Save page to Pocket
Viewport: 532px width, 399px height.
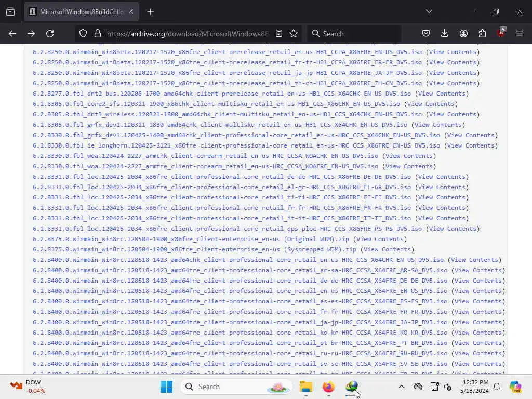pyautogui.click(x=426, y=34)
